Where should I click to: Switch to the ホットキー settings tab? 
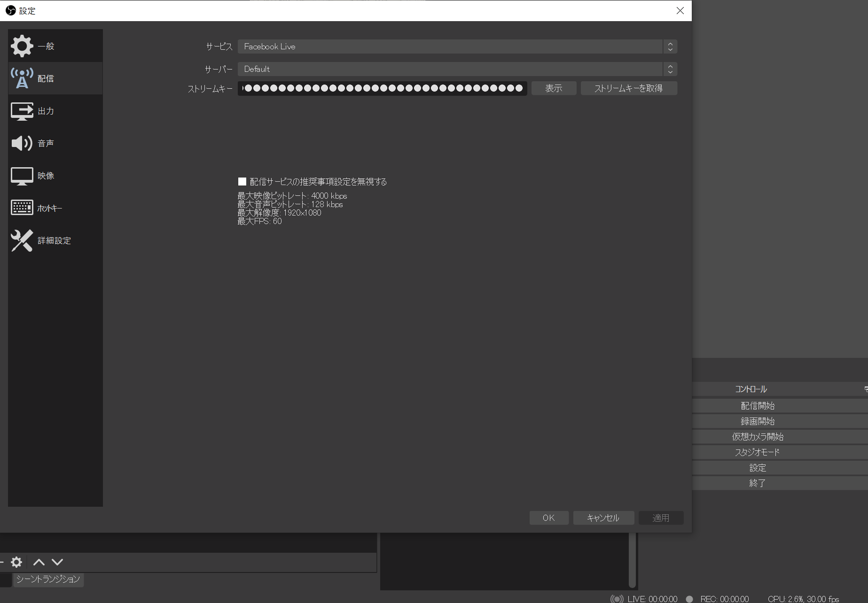click(x=55, y=208)
